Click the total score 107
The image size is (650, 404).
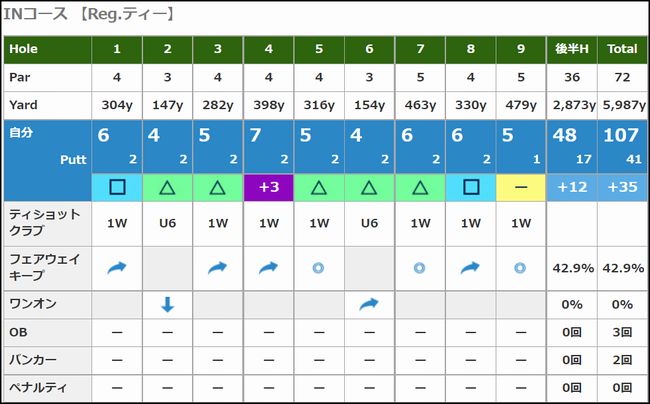click(622, 135)
